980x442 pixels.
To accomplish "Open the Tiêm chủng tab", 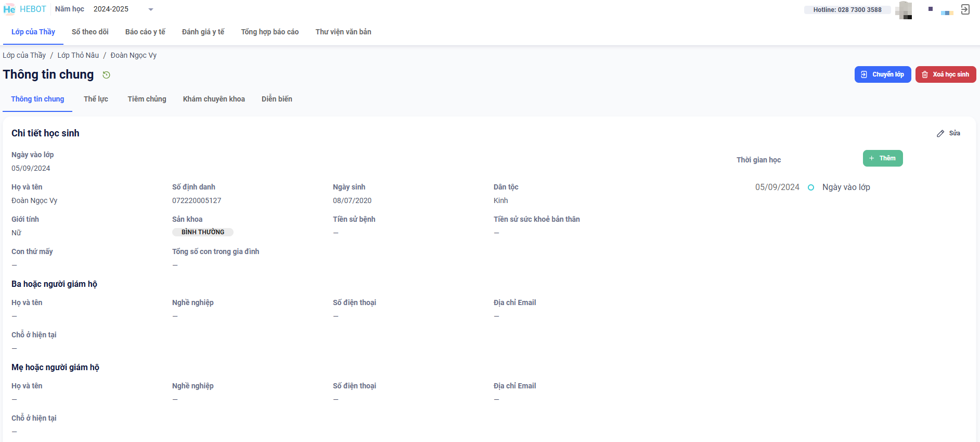I will point(147,99).
